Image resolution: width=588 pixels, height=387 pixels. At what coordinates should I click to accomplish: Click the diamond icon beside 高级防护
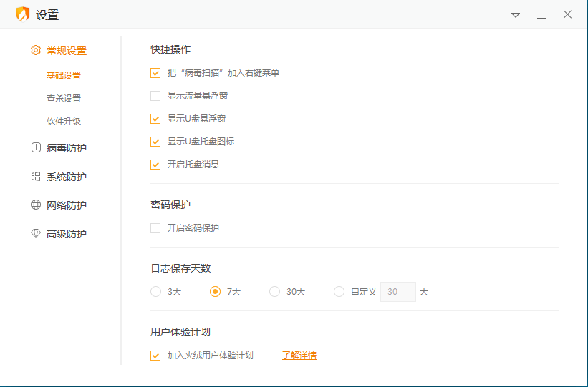point(36,234)
